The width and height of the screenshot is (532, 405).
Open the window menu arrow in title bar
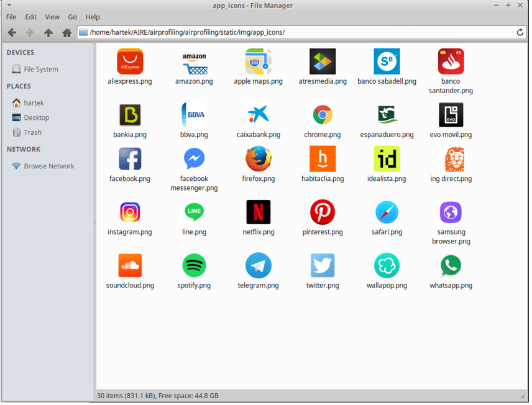[9, 6]
